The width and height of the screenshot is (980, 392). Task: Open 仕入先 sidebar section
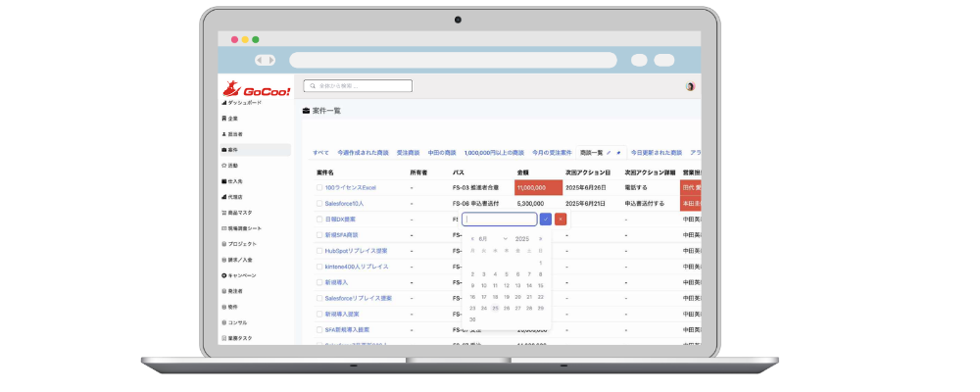pos(232,181)
